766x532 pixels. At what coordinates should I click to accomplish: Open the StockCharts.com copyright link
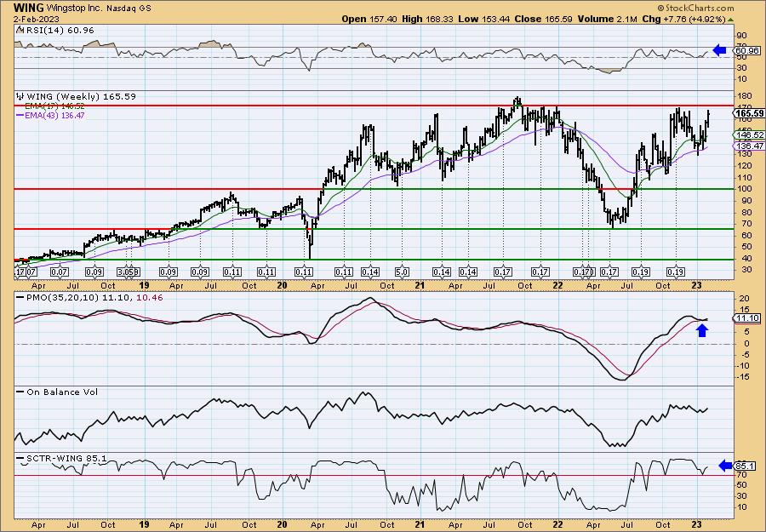(695, 8)
